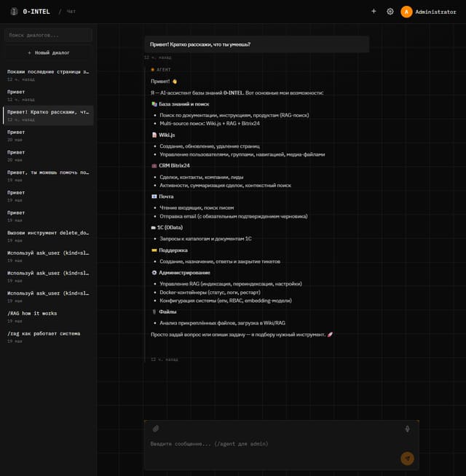Click the 12 ч. назад timestamp below agent reply
466x476 pixels.
(x=165, y=360)
